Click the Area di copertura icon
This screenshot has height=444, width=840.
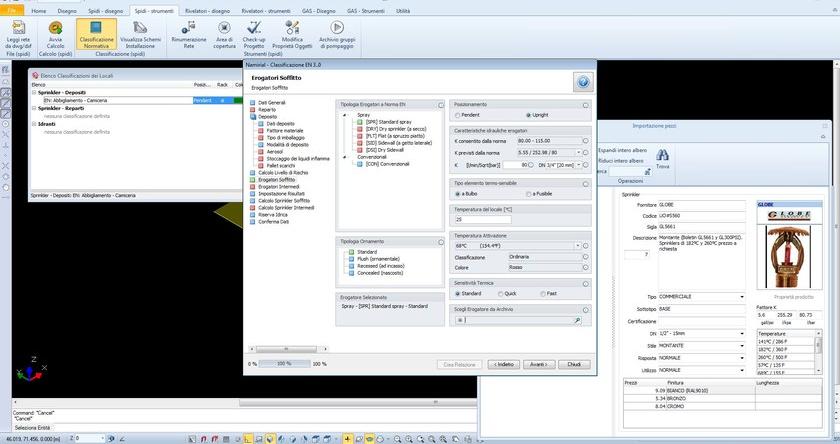click(225, 29)
